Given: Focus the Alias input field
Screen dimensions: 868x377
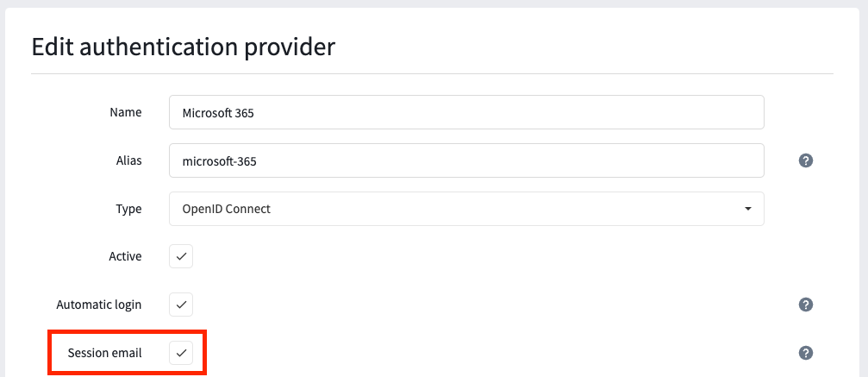Looking at the screenshot, I should (x=466, y=160).
